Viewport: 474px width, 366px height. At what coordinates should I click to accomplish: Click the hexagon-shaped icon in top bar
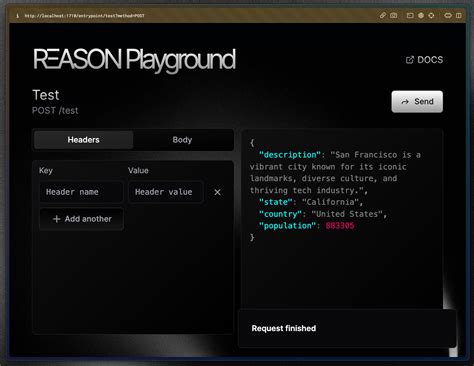click(x=448, y=15)
